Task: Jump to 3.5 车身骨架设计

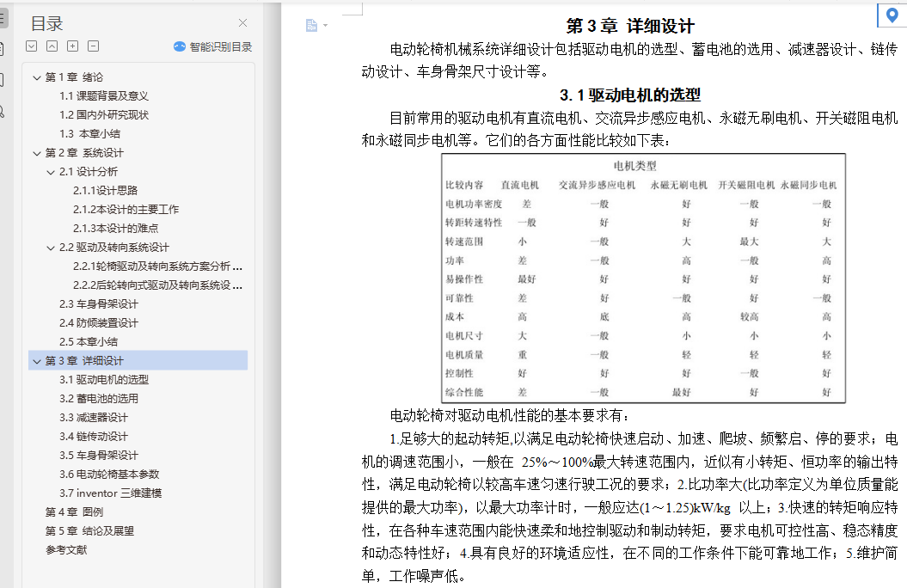Action: 99,456
